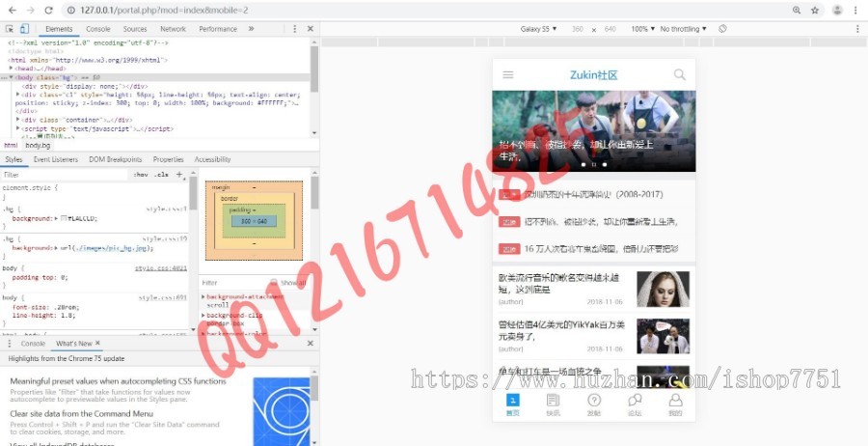Enable the Show all checkbox
Screen dimensions: 868x446
click(x=274, y=283)
